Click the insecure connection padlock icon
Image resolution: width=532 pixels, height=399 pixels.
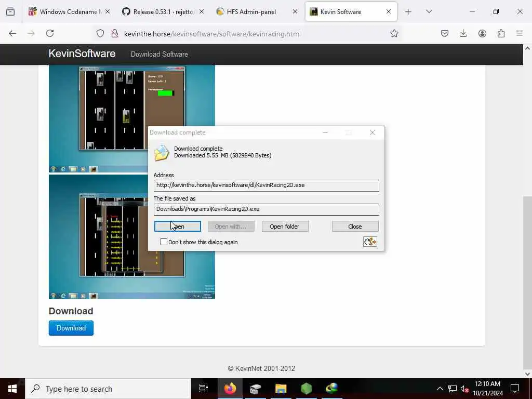[115, 34]
